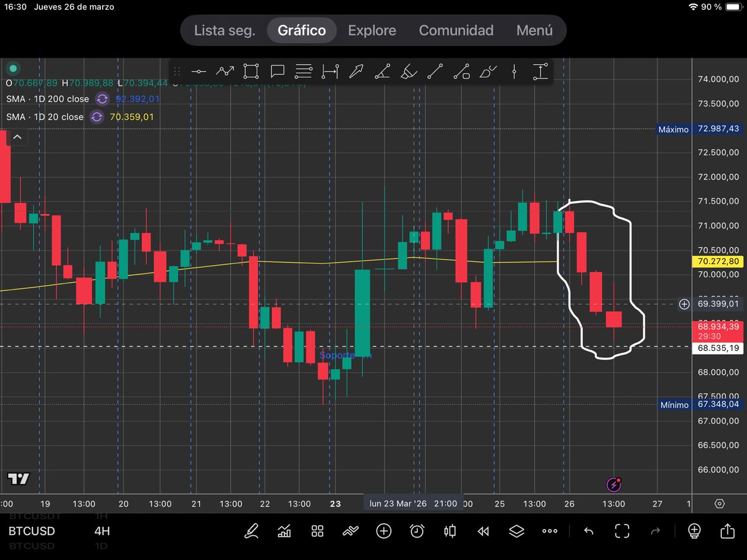Undo the last chart action

pos(588,531)
